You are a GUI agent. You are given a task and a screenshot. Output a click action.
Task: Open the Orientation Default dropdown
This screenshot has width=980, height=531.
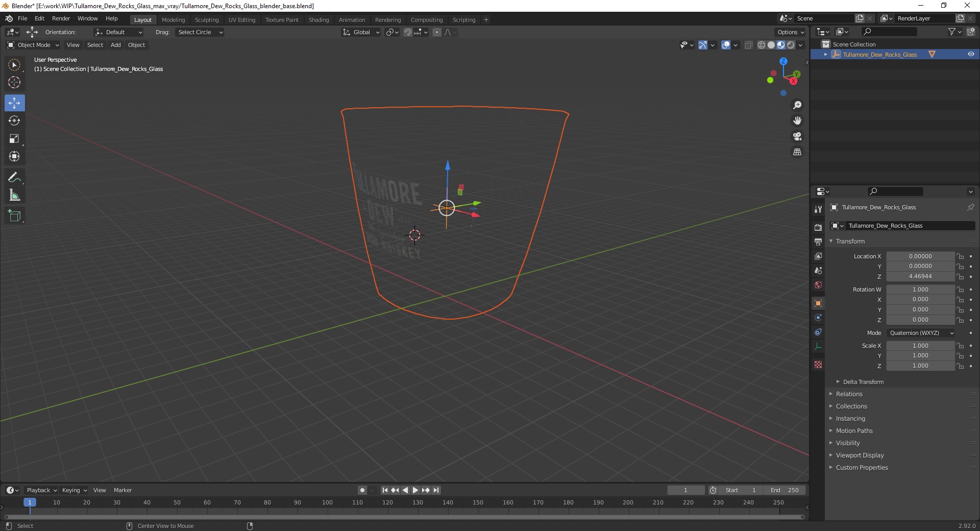tap(119, 32)
